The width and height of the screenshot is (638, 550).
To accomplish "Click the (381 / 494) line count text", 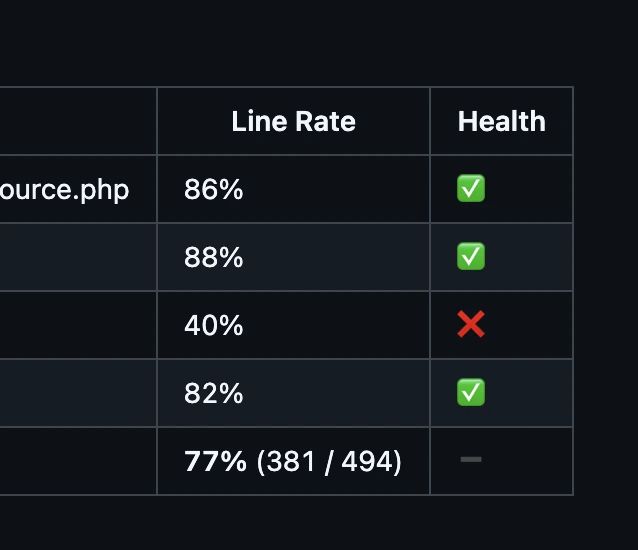I will pos(329,461).
